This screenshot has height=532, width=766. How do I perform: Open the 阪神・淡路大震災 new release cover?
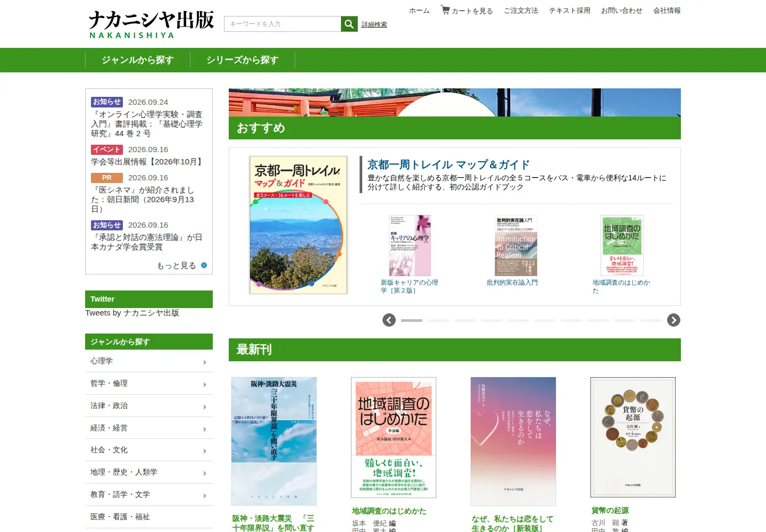274,442
